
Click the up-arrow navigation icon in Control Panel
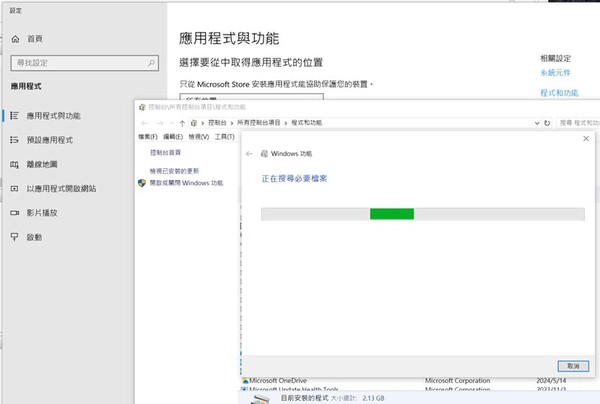pos(180,121)
